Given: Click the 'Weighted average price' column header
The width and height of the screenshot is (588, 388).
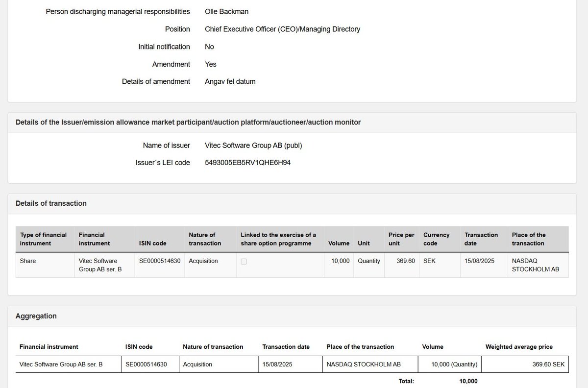Looking at the screenshot, I should coord(519,347).
